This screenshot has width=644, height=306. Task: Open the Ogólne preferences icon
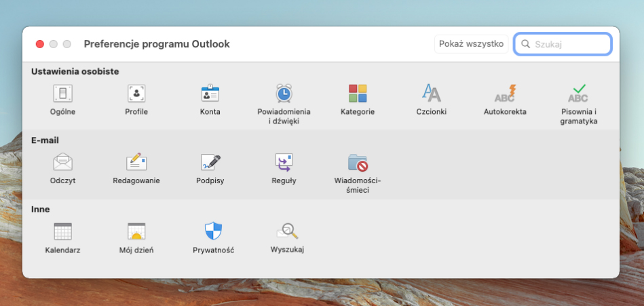pyautogui.click(x=63, y=94)
